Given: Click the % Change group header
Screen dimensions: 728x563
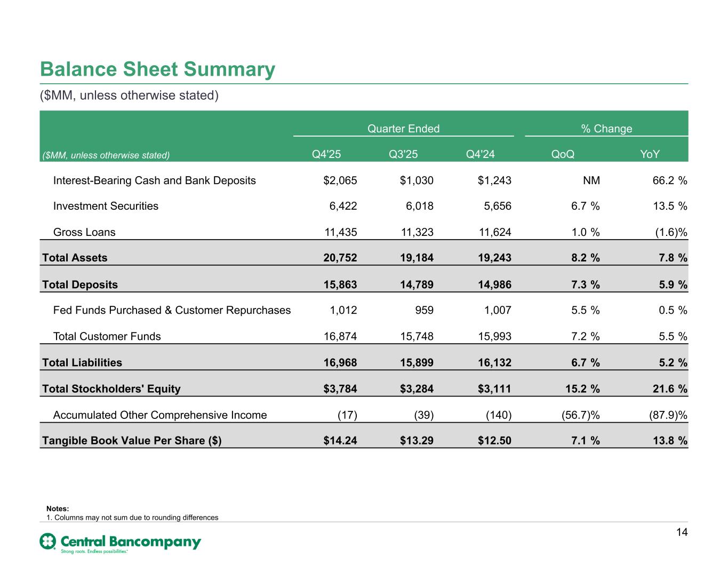Looking at the screenshot, I should click(606, 129).
